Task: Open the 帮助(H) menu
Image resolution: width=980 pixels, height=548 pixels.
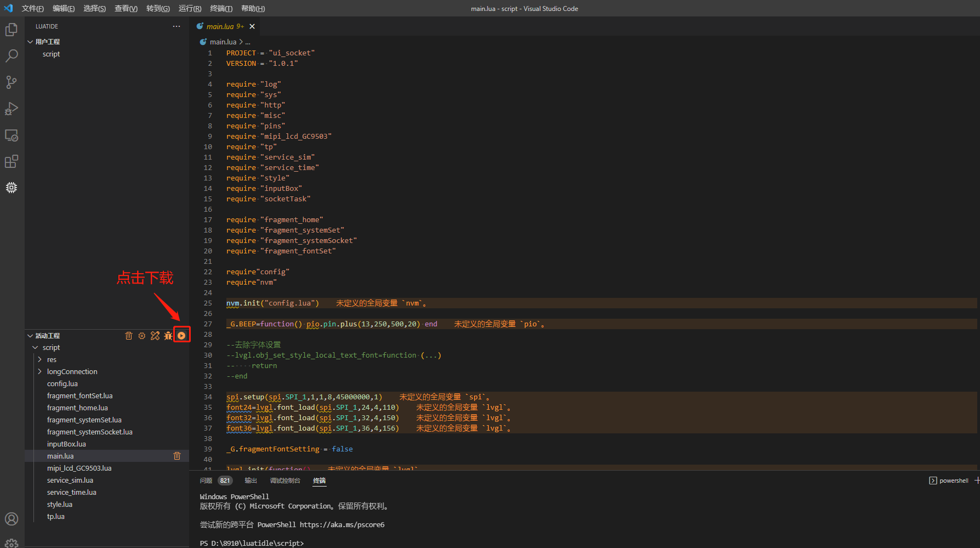Action: pyautogui.click(x=253, y=8)
